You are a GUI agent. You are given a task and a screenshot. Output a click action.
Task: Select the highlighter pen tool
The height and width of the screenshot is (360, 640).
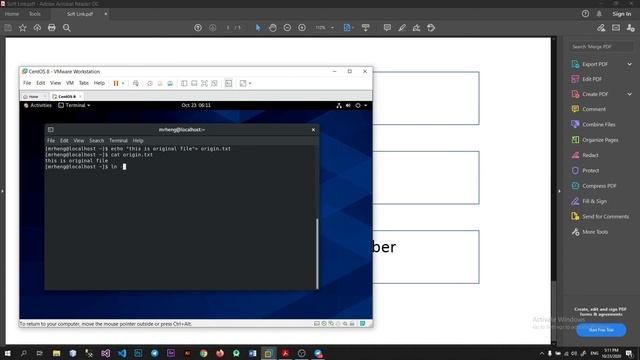click(402, 28)
